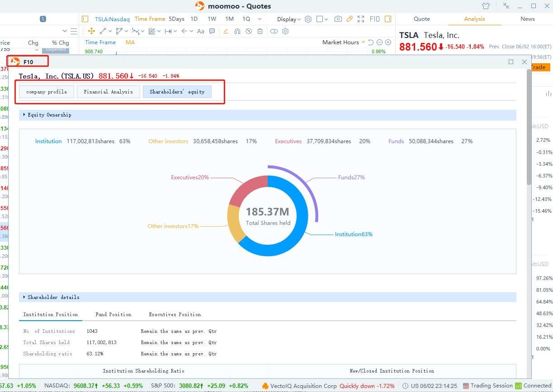This screenshot has height=392, width=553.
Task: Click the Financial Analysis button
Action: 108,92
